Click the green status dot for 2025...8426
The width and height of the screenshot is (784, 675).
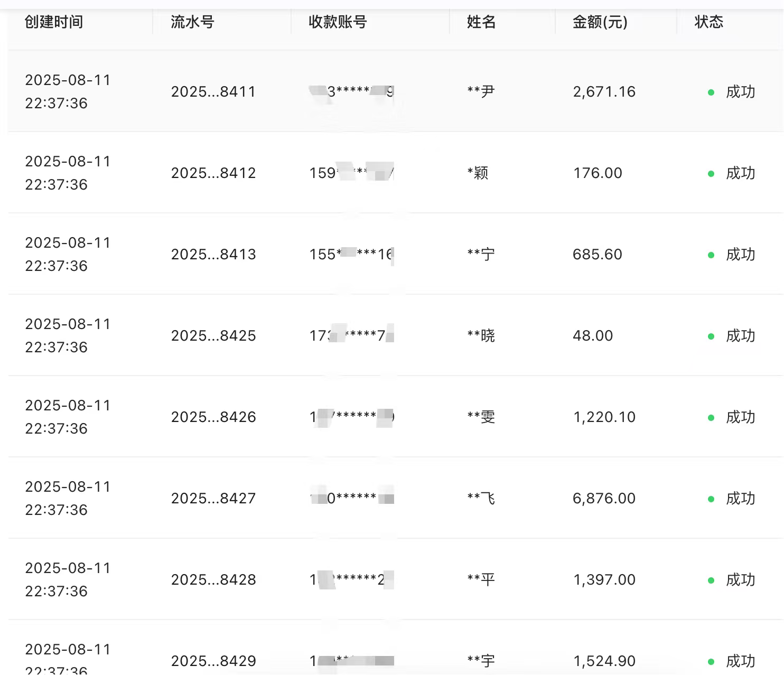[x=711, y=418]
